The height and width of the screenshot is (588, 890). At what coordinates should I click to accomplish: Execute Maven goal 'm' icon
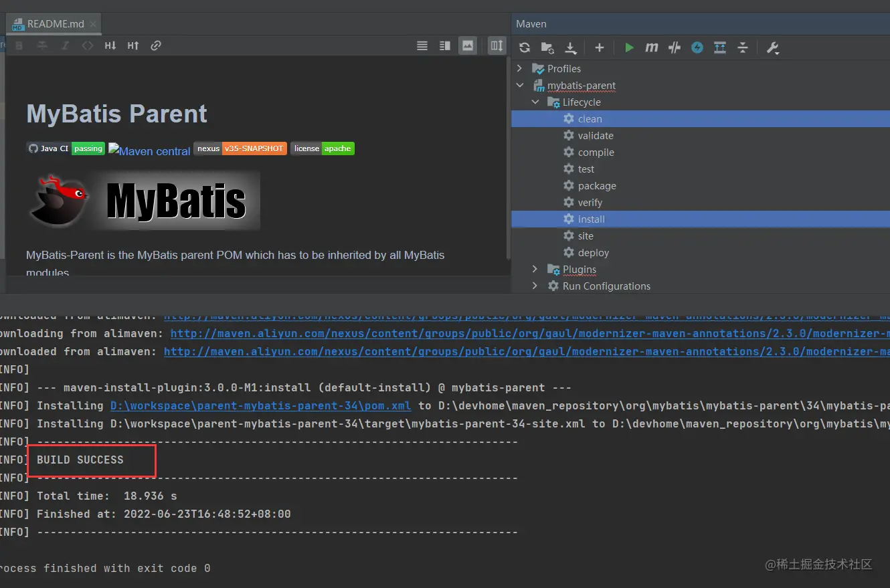pyautogui.click(x=651, y=47)
